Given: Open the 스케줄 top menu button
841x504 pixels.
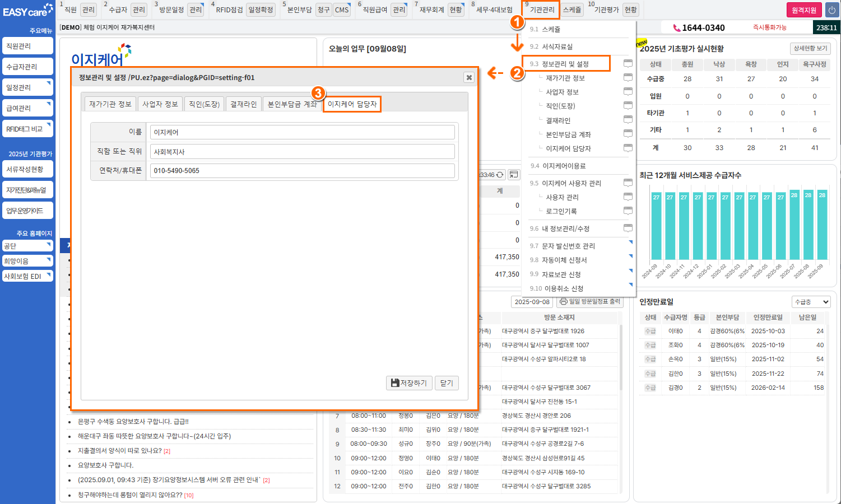Looking at the screenshot, I should click(x=572, y=10).
